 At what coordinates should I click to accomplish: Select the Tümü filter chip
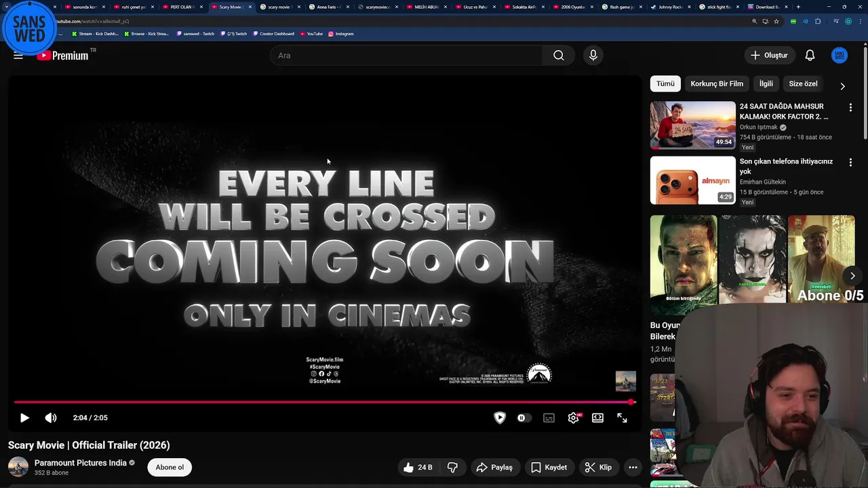(x=665, y=83)
